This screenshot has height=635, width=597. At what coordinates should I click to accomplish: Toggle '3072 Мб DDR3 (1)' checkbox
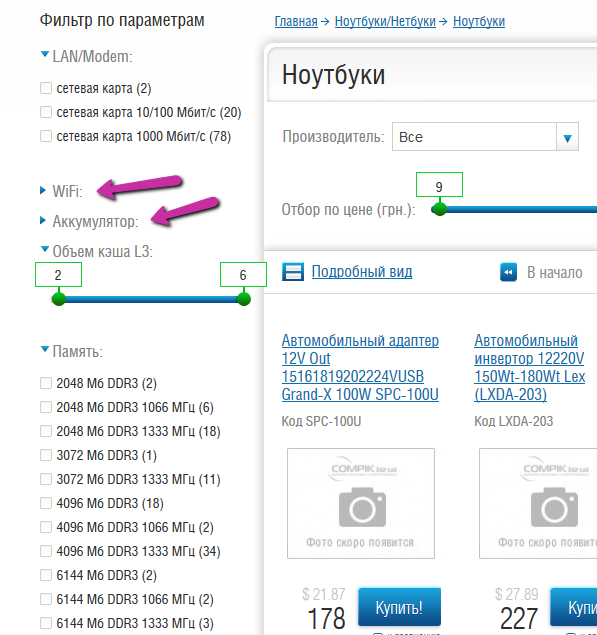(x=46, y=455)
